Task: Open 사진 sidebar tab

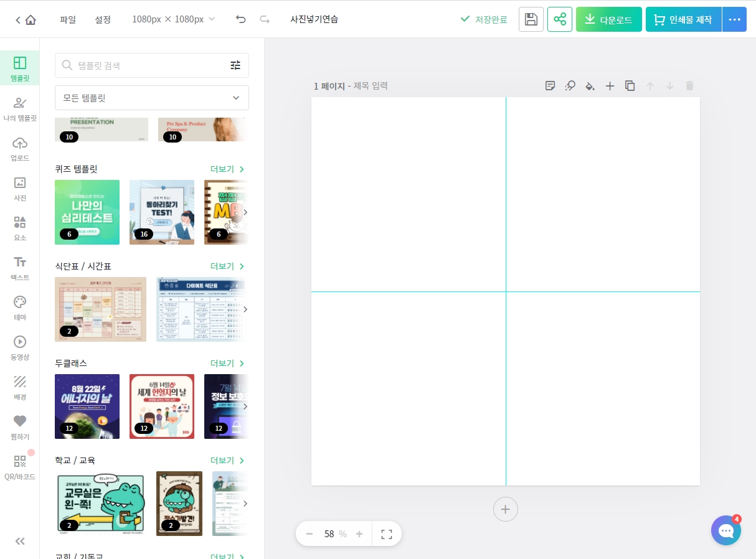Action: 20,187
